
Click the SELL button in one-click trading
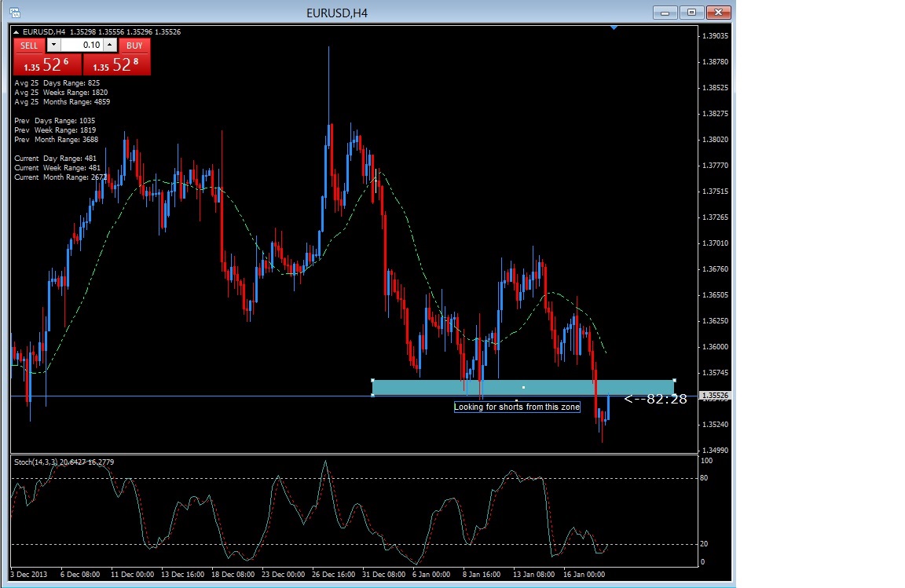coord(29,46)
